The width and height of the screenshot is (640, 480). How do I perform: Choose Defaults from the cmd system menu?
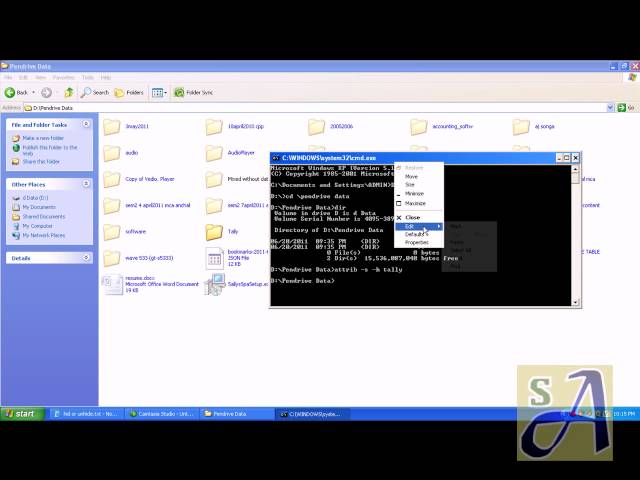click(419, 234)
